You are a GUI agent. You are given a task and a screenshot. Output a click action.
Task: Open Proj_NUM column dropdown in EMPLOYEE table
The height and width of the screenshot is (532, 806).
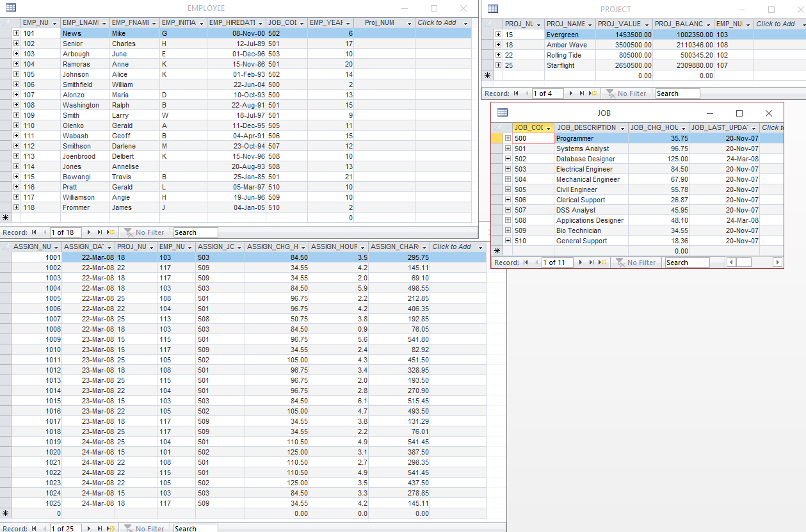[x=409, y=23]
